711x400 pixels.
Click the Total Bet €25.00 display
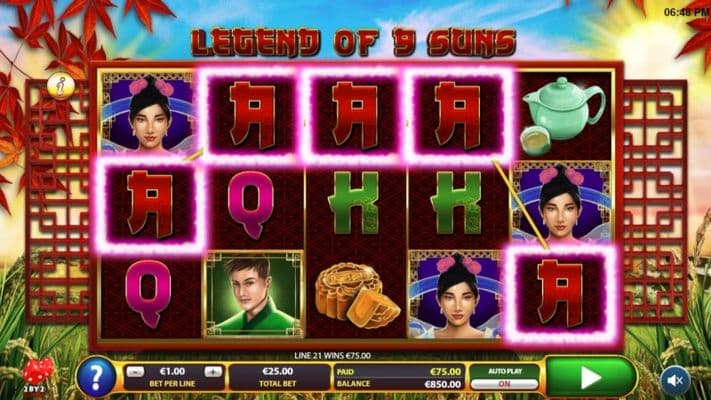click(x=278, y=377)
